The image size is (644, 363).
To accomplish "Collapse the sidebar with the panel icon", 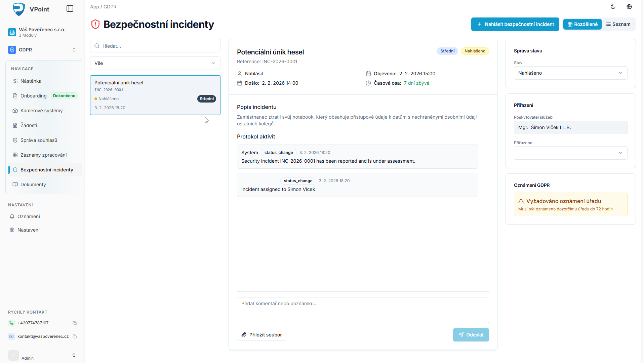I will coord(70,8).
